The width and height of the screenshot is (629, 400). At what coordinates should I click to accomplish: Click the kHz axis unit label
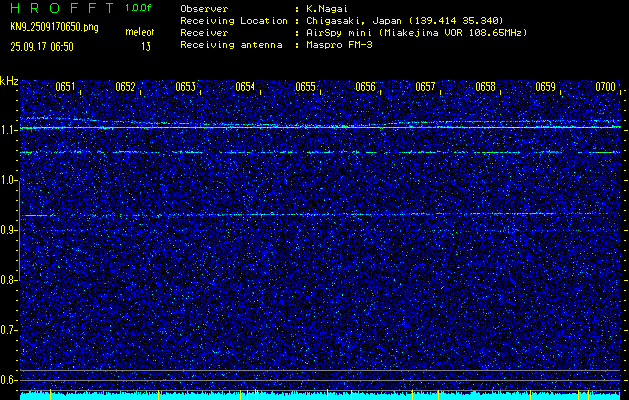[x=9, y=81]
